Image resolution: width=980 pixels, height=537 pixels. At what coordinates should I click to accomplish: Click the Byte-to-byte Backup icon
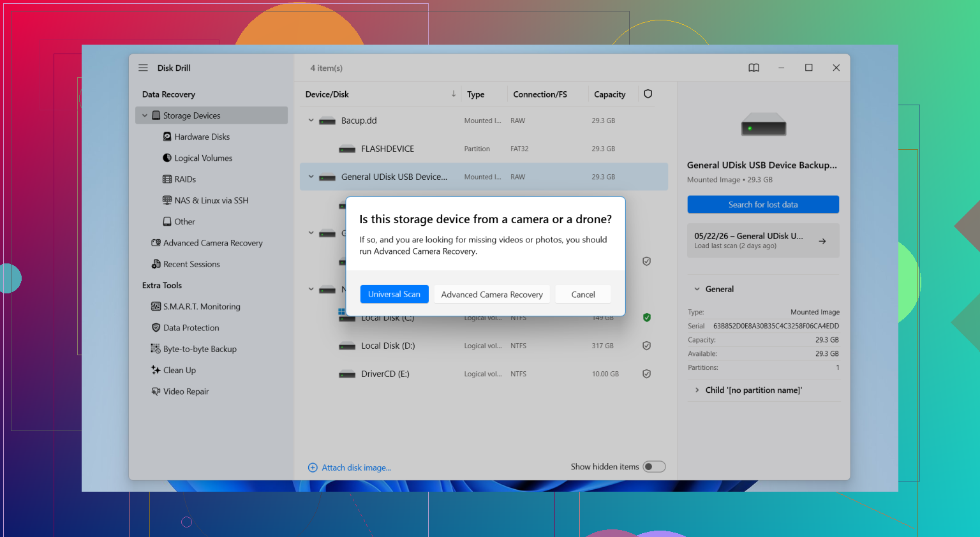[x=156, y=349]
